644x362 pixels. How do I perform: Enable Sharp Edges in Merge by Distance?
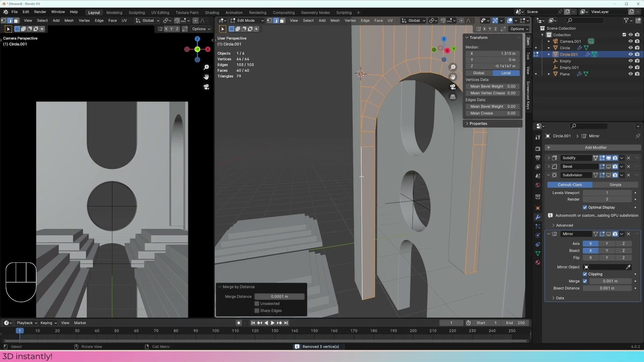[257, 311]
